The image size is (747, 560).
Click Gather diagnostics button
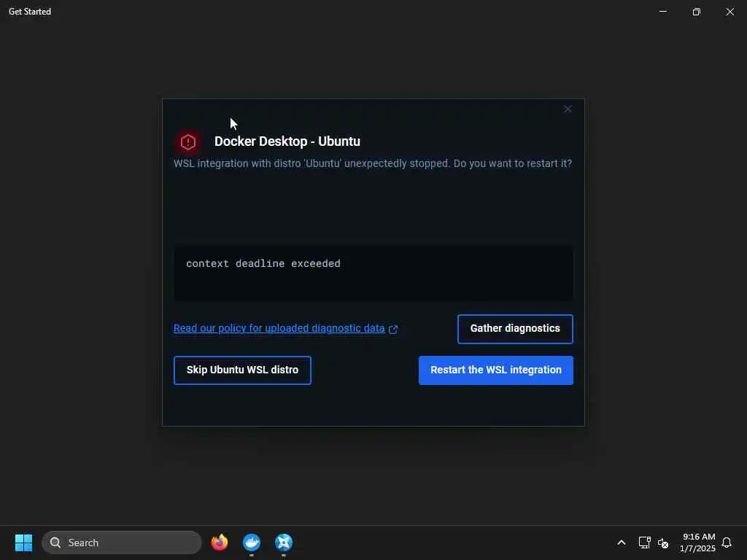(x=515, y=329)
